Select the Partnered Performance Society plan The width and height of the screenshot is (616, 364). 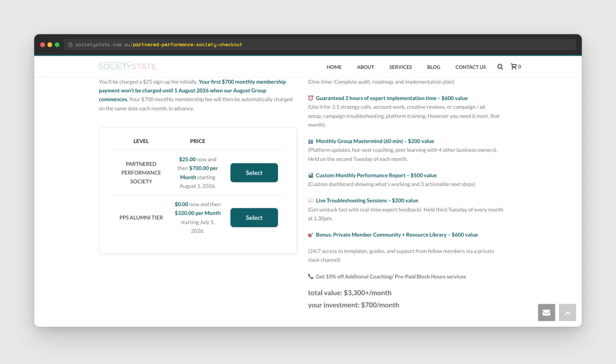254,173
